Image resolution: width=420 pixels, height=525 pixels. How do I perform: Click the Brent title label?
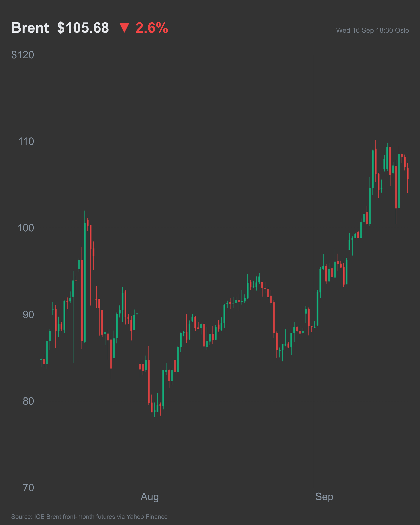[x=30, y=28]
